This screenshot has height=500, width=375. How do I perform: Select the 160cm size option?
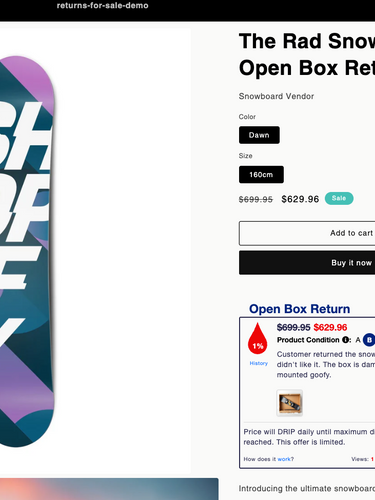click(x=261, y=174)
